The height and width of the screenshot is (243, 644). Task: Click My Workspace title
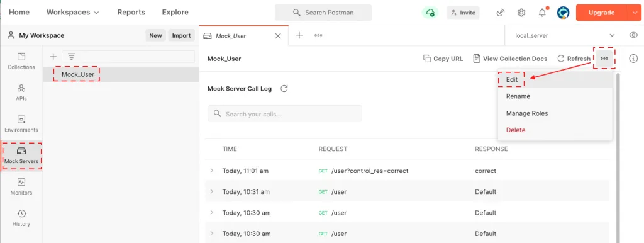[42, 35]
